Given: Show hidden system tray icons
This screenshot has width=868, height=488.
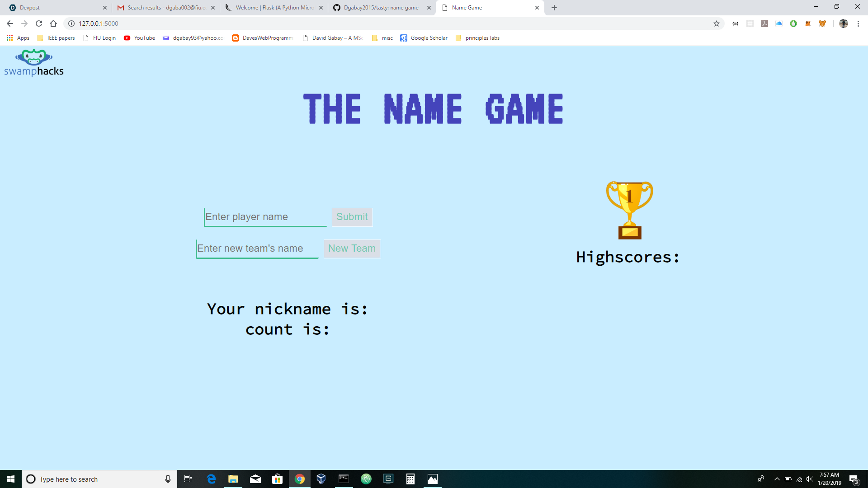Looking at the screenshot, I should [x=777, y=479].
